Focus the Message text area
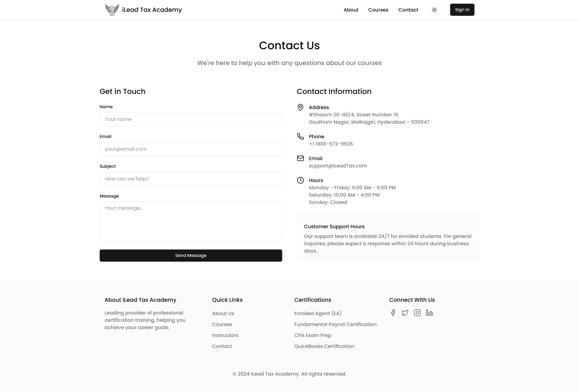579x392 pixels. click(x=191, y=221)
